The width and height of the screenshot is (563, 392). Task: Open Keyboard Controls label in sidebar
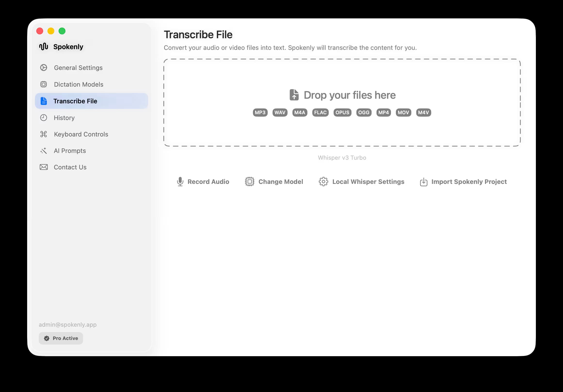coord(81,134)
